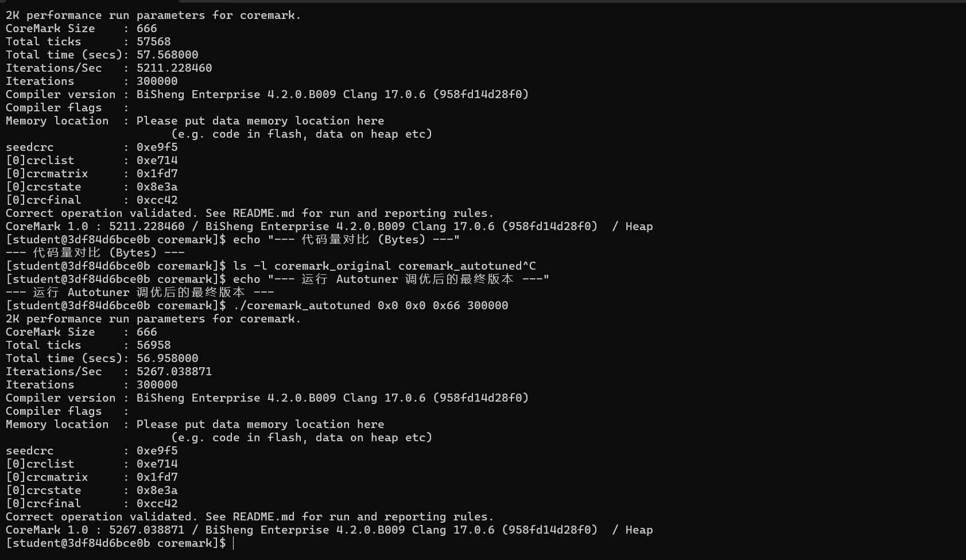Screen dimensions: 966x560
Task: Click the Total ticks value 56958
Action: pyautogui.click(x=153, y=345)
